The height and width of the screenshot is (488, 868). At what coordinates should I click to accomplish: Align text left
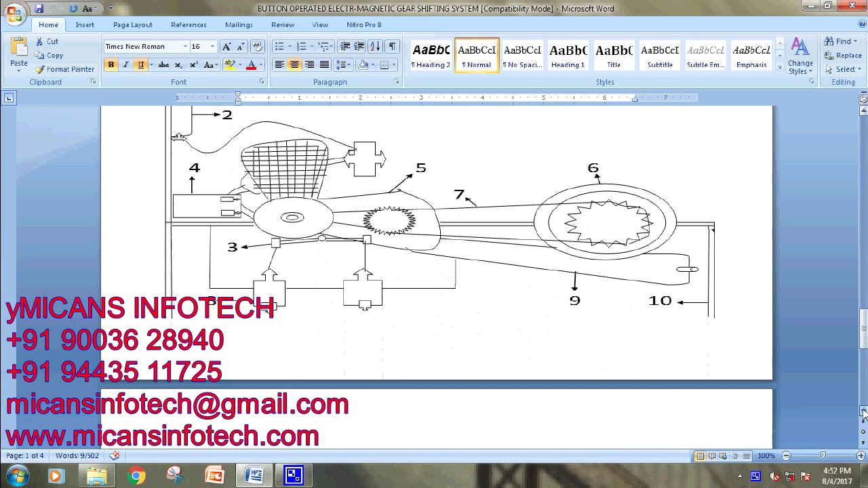pos(279,65)
